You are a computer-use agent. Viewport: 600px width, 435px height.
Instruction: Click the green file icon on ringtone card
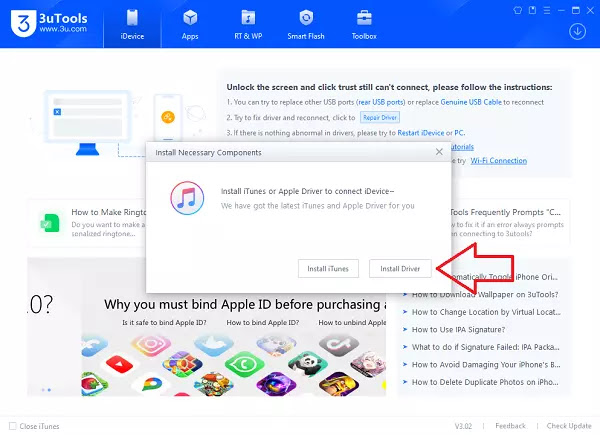[50, 223]
